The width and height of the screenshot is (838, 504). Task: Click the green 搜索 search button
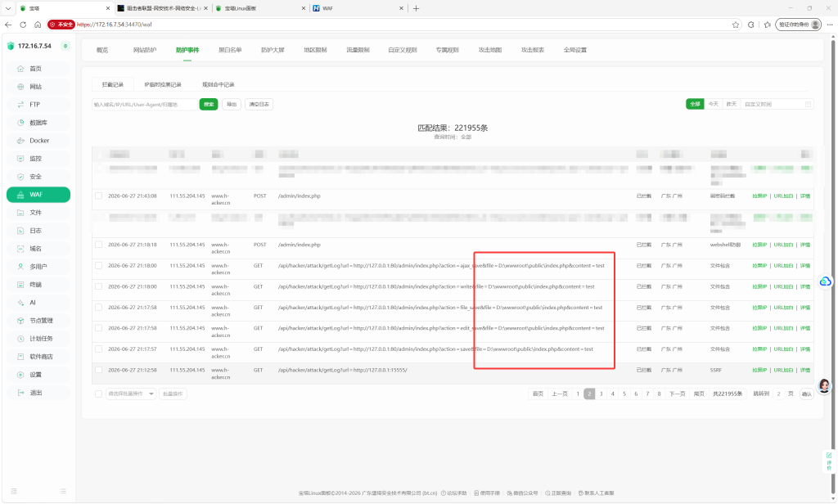click(x=209, y=104)
